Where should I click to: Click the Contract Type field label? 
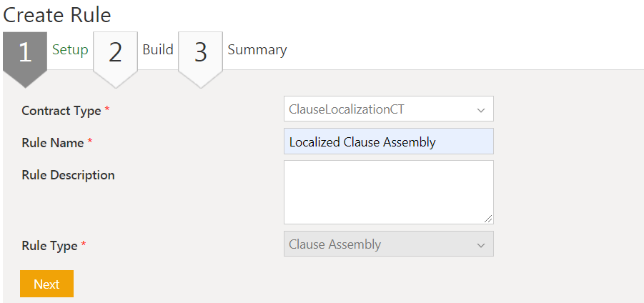coord(61,111)
